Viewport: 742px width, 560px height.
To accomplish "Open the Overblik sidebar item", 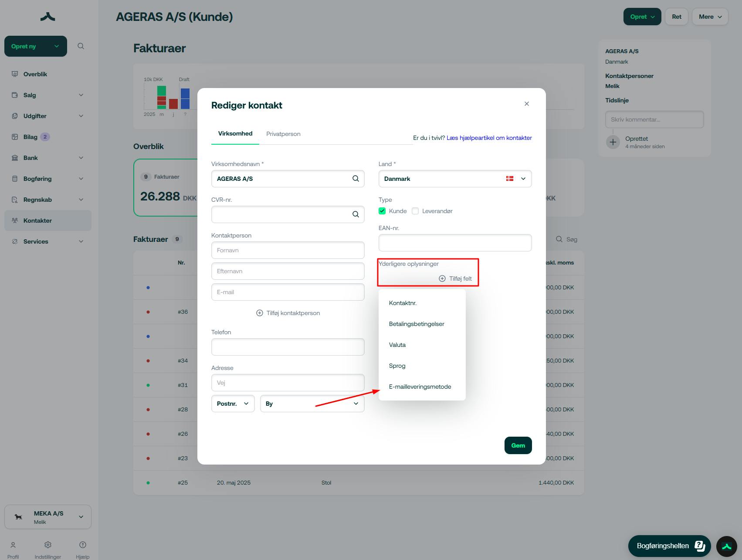I will tap(48, 74).
